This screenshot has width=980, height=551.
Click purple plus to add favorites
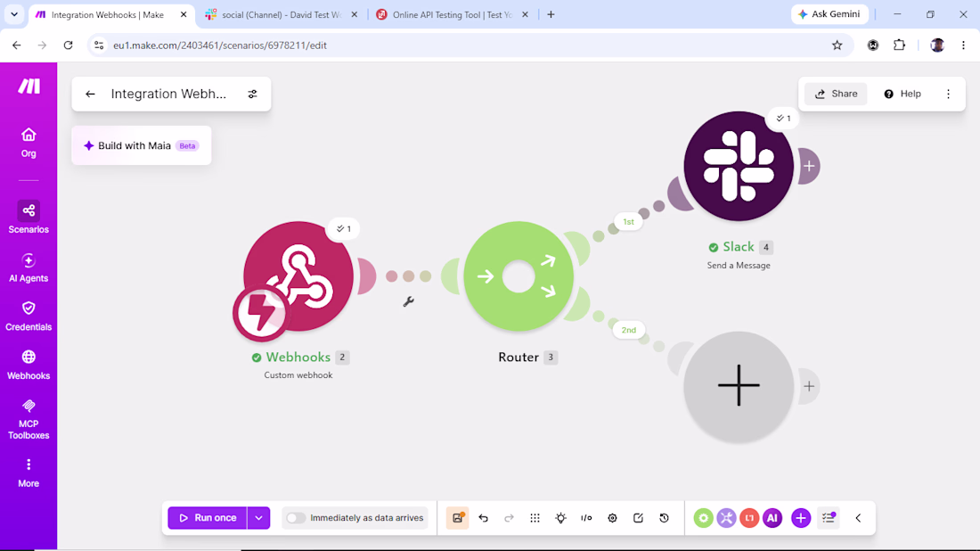pos(801,518)
